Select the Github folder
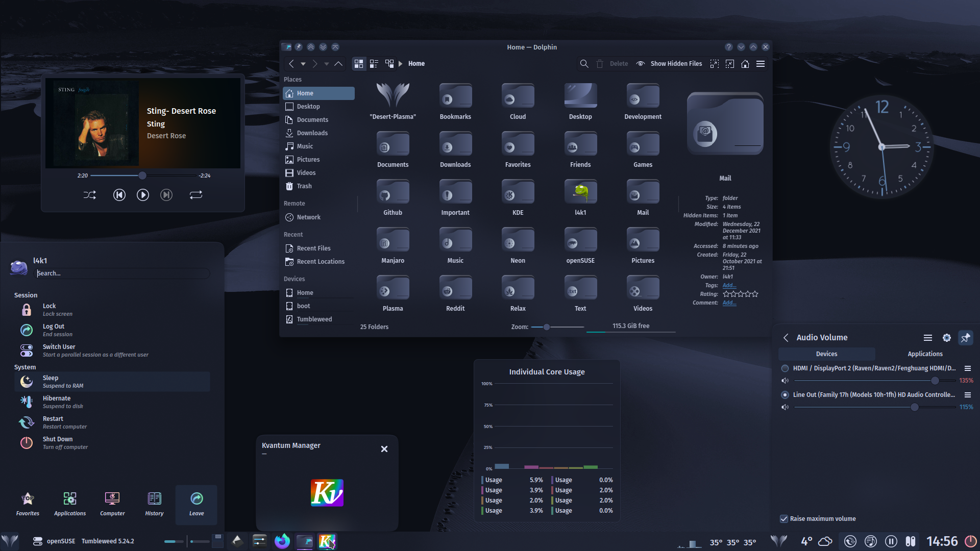 [x=393, y=198]
